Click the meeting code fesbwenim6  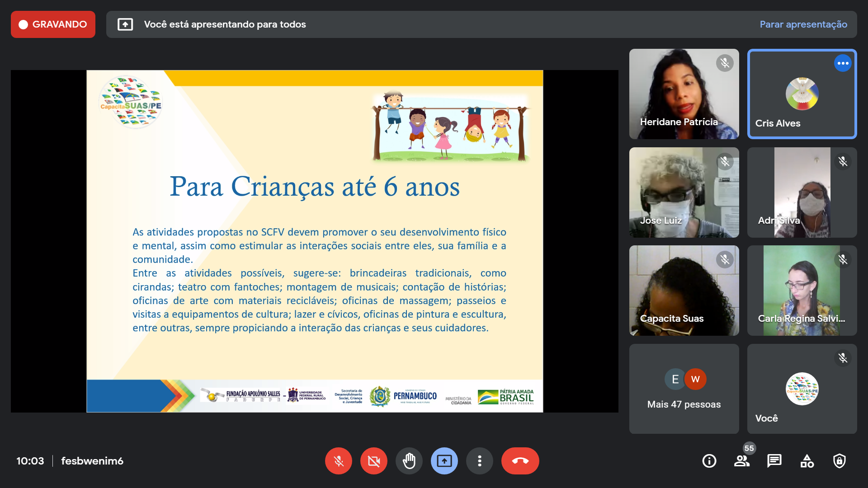pos(92,461)
